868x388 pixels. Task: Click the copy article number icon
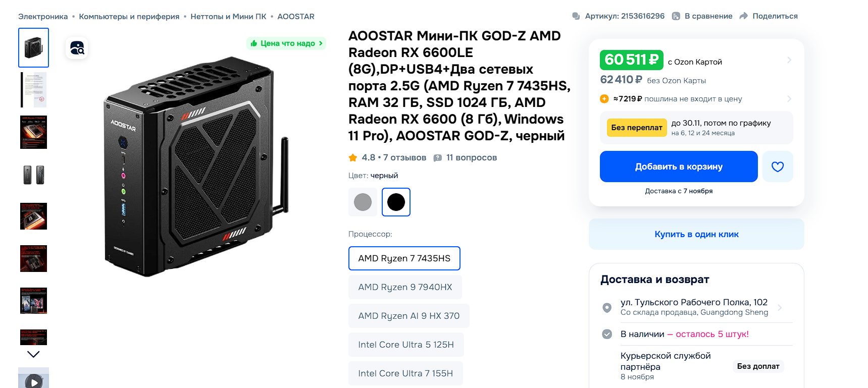point(576,16)
